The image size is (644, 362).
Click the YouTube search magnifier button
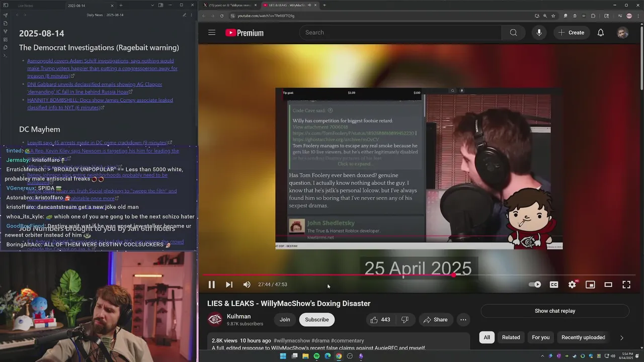point(513,33)
